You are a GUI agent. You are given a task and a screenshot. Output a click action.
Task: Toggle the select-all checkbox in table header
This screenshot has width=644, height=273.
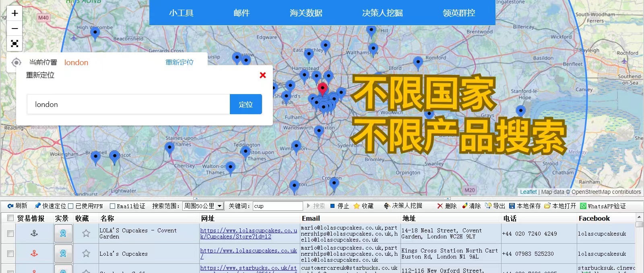(x=10, y=218)
